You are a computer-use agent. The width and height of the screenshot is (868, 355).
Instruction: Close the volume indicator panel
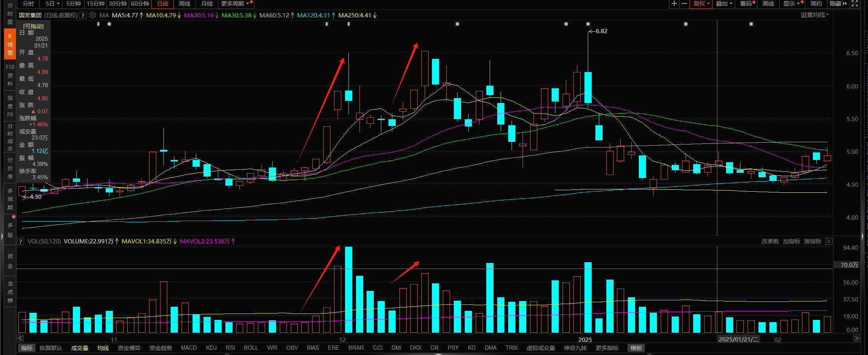point(829,241)
